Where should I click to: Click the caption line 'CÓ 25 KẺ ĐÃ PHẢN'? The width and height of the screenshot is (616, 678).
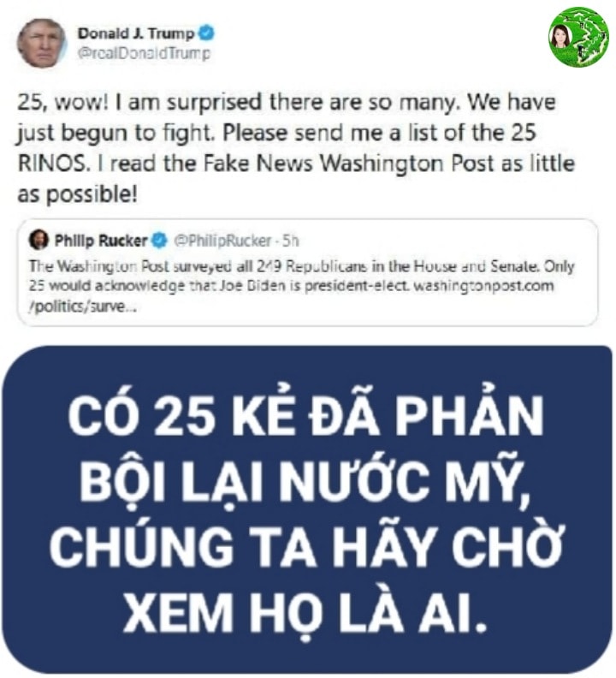coord(306,415)
